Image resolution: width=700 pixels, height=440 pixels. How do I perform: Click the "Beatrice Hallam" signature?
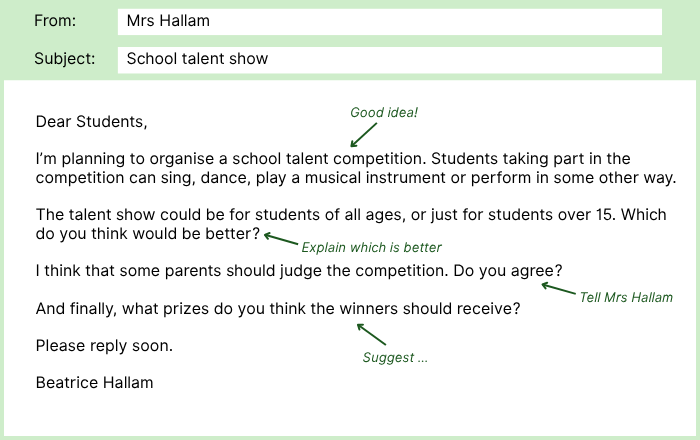(x=94, y=383)
